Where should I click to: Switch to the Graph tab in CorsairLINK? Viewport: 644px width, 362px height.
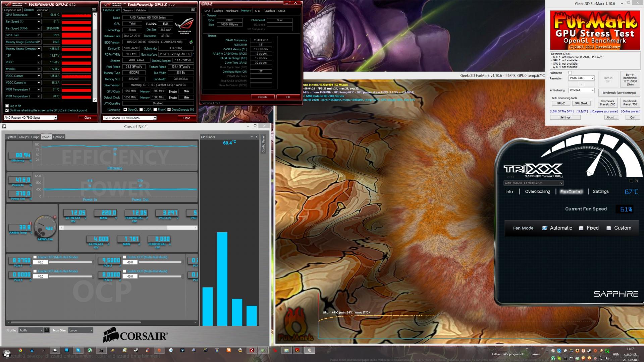(35, 137)
